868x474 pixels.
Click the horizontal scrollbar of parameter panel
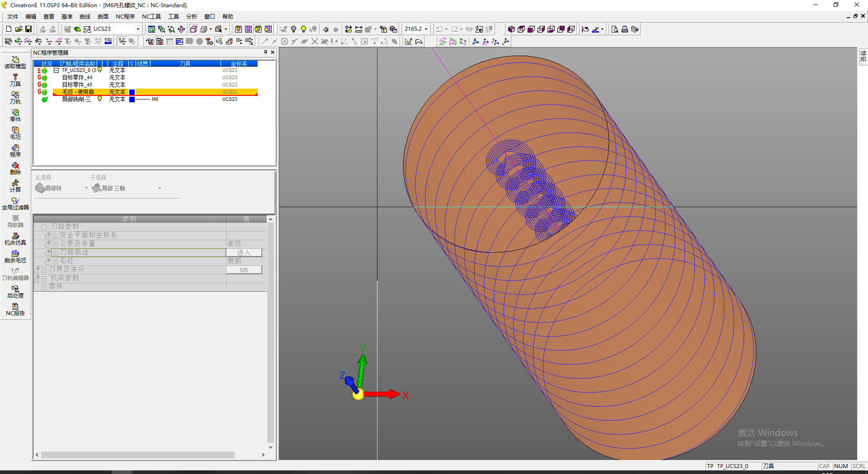coord(150,455)
